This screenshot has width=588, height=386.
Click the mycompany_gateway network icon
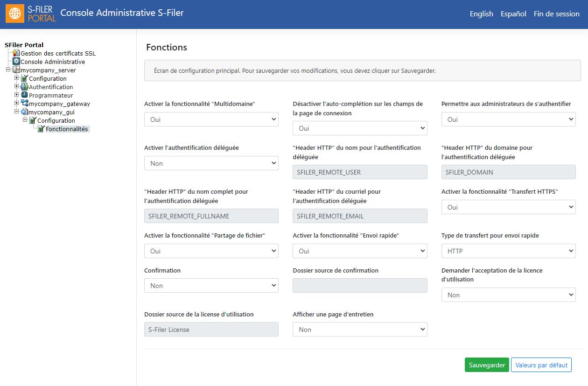coord(25,104)
